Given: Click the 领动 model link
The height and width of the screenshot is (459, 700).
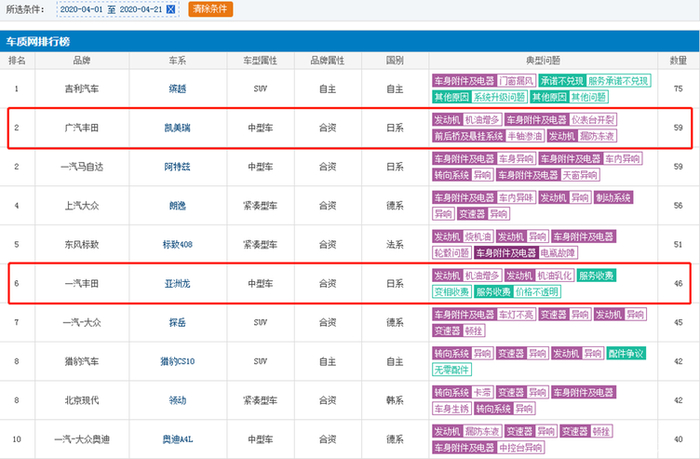Looking at the screenshot, I should coord(176,400).
